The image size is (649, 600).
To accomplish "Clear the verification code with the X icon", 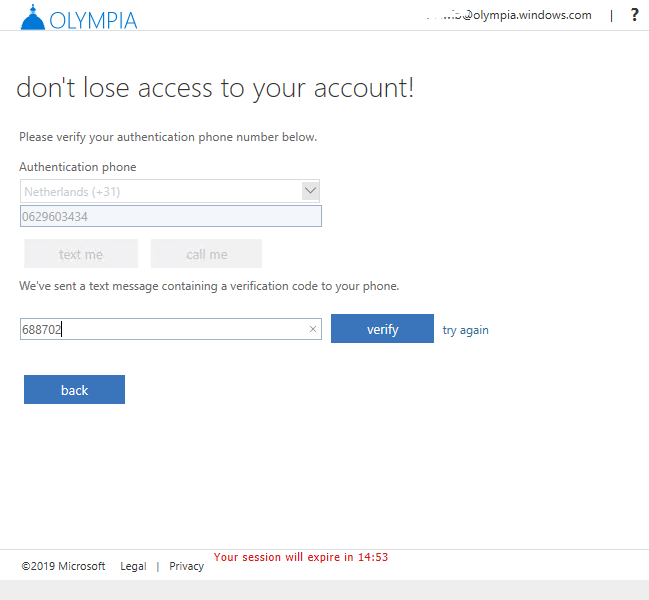I will [312, 329].
